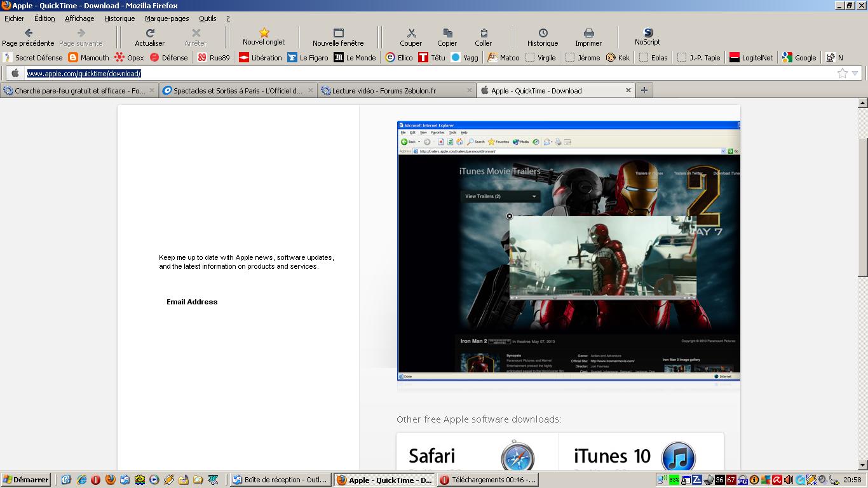Switch to Boîte de réception Outlook taskbar
Viewport: 868px width, 488px height.
[280, 480]
